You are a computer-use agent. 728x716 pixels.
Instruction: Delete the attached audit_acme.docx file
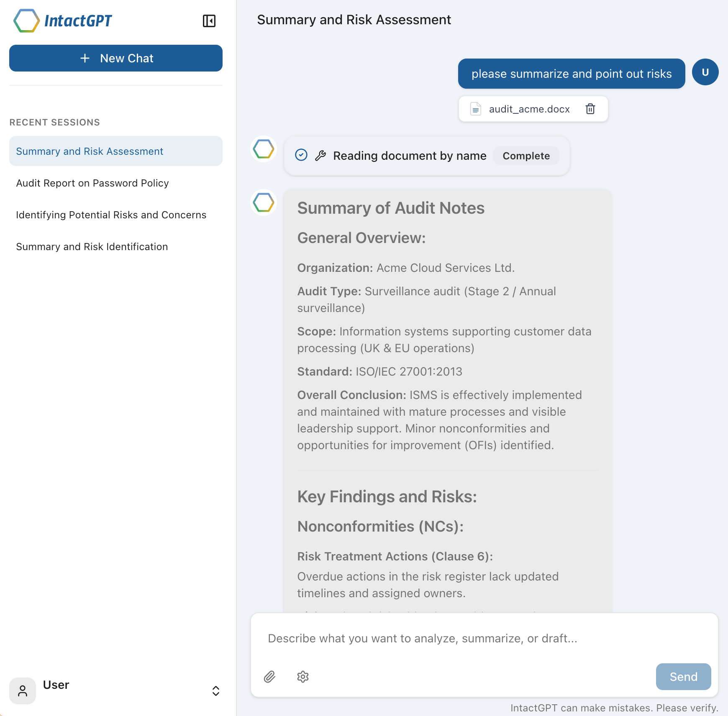coord(590,109)
